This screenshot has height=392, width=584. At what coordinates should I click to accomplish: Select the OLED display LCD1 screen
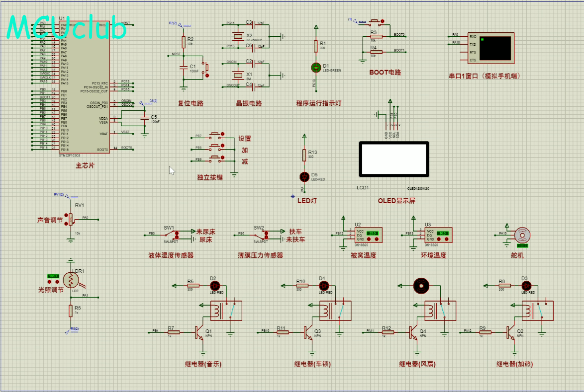393,159
